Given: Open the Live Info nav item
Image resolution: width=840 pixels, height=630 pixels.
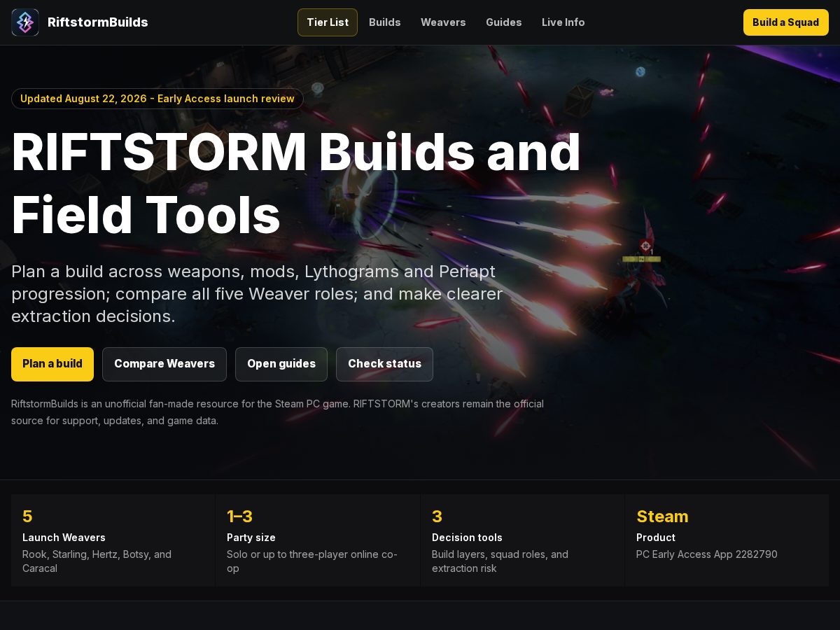Looking at the screenshot, I should click(x=563, y=22).
